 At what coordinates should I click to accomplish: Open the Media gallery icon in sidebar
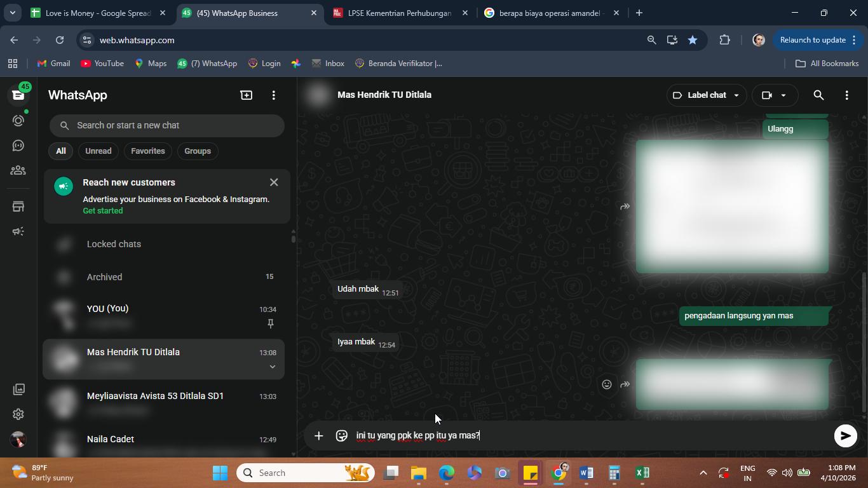(x=18, y=389)
